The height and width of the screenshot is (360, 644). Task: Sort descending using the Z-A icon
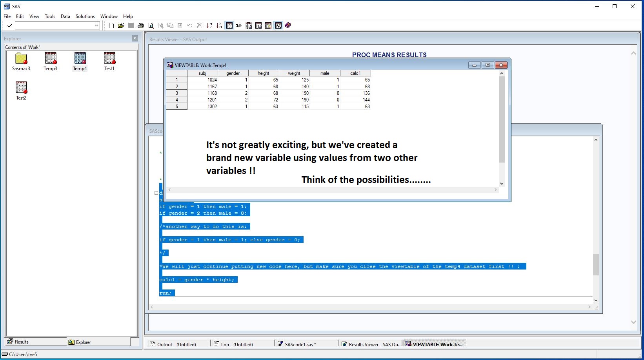tap(219, 25)
